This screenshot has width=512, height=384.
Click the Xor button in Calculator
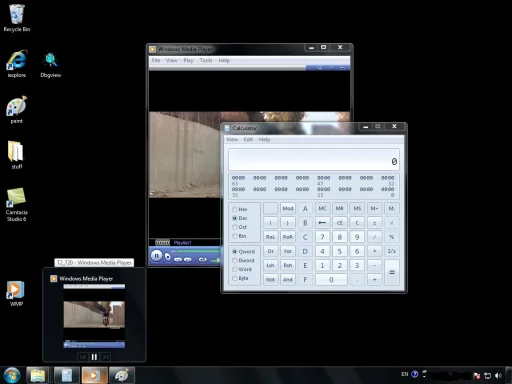tap(288, 251)
